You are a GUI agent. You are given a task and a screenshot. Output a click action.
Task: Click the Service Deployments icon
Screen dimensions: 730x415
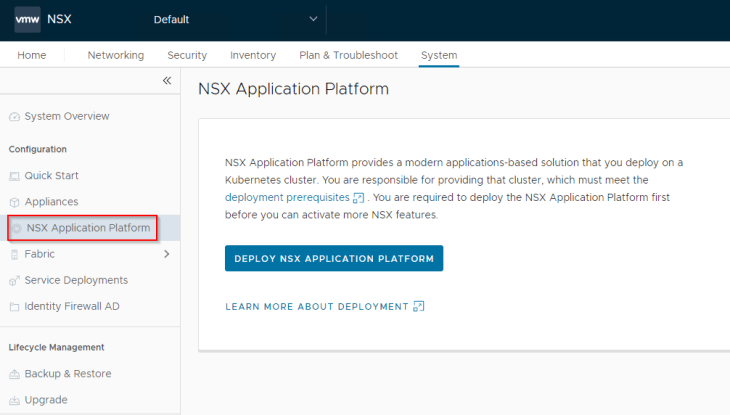(14, 280)
